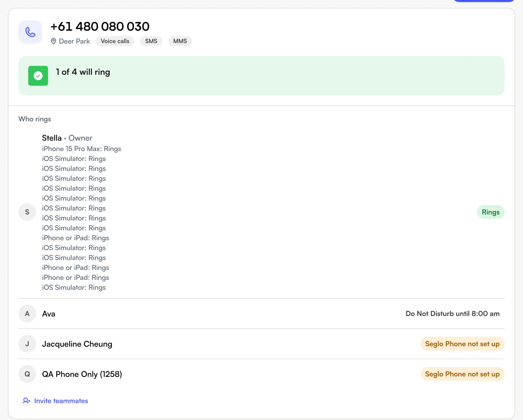The width and height of the screenshot is (523, 420).
Task: Click the phone handset icon
Action: tap(30, 32)
